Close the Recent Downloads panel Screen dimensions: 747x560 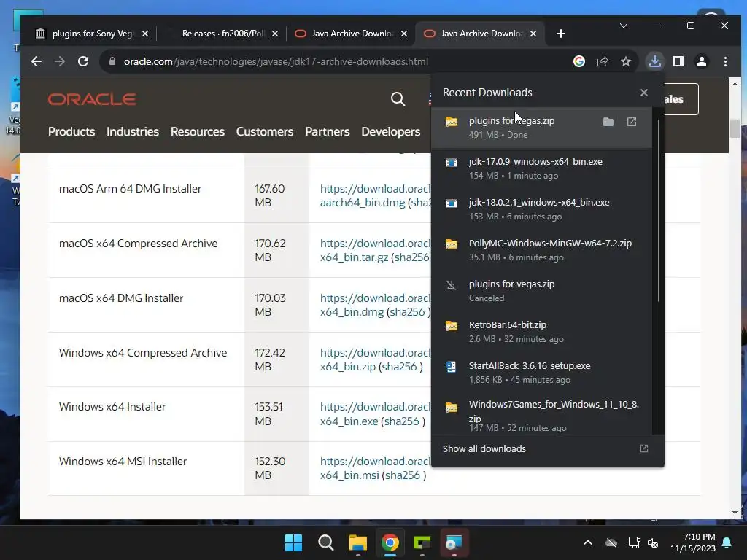[x=644, y=93]
